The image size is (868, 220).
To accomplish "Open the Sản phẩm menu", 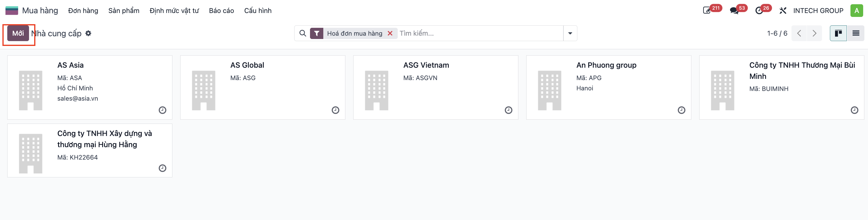I will (124, 11).
